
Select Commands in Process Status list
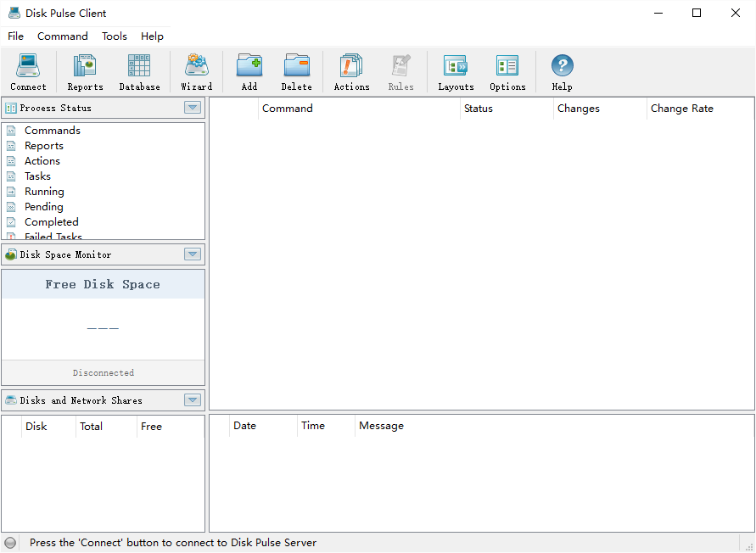(x=53, y=131)
